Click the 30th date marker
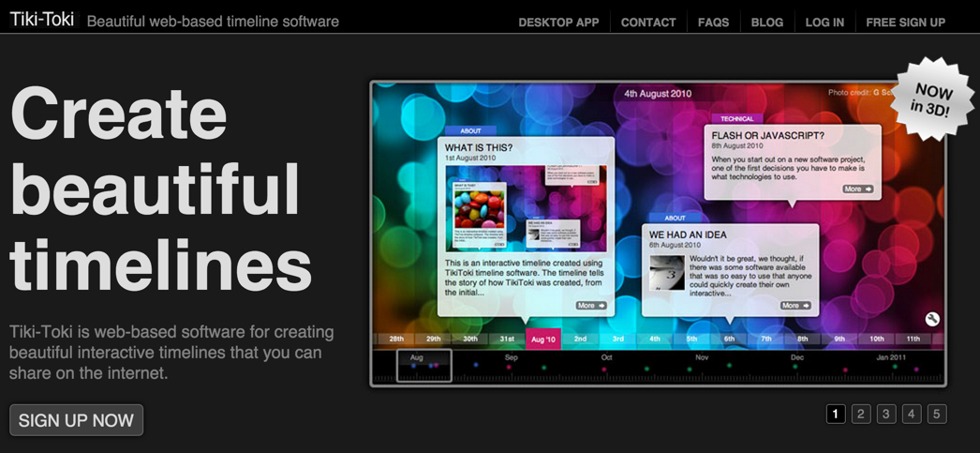 point(470,339)
